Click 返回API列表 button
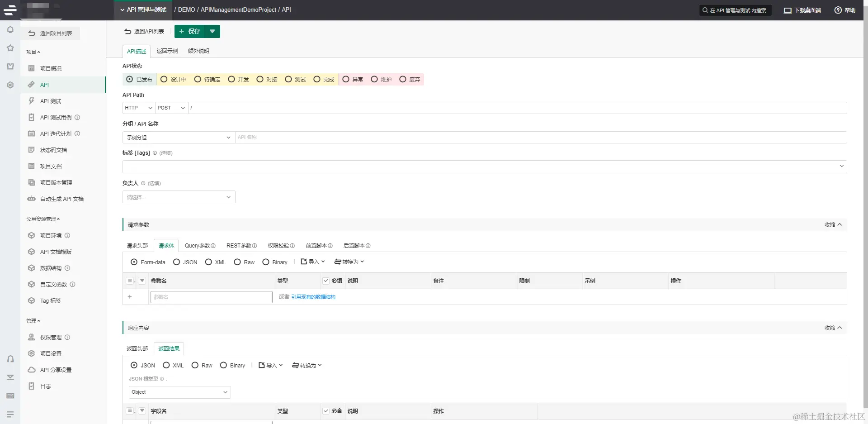This screenshot has height=424, width=868. [x=144, y=31]
